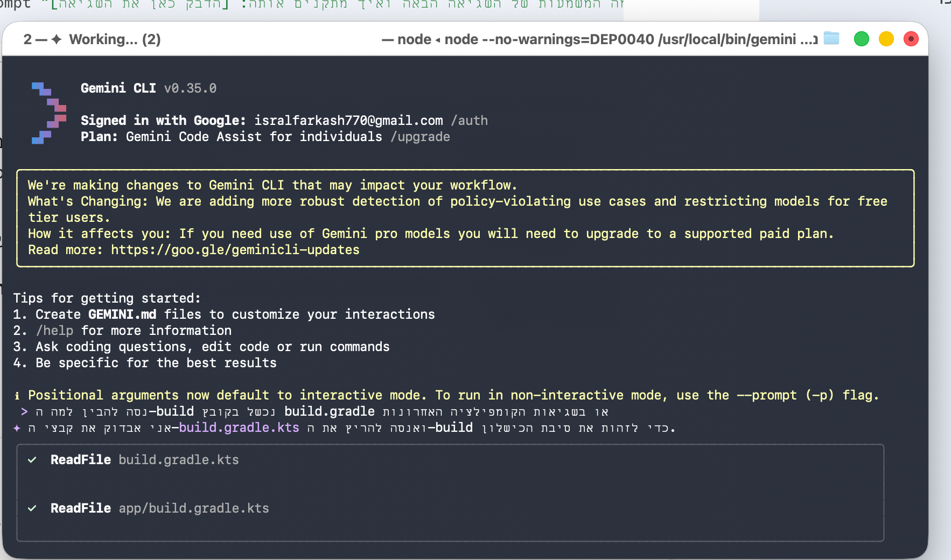Click the /auth command text
The width and height of the screenshot is (951, 560).
tap(469, 121)
